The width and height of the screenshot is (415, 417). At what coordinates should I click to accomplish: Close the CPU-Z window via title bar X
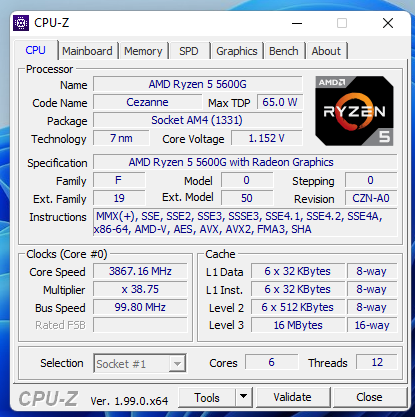point(388,23)
